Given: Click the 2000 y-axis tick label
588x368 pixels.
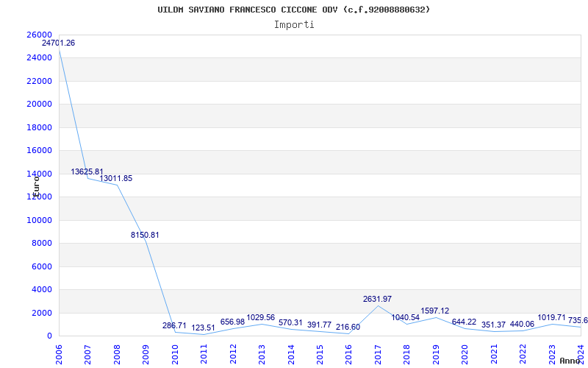Looking at the screenshot, I should (x=41, y=313).
